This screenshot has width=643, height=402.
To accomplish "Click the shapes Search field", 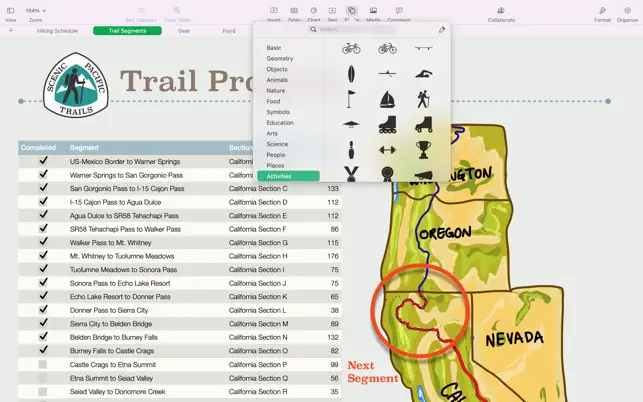I will click(x=352, y=30).
